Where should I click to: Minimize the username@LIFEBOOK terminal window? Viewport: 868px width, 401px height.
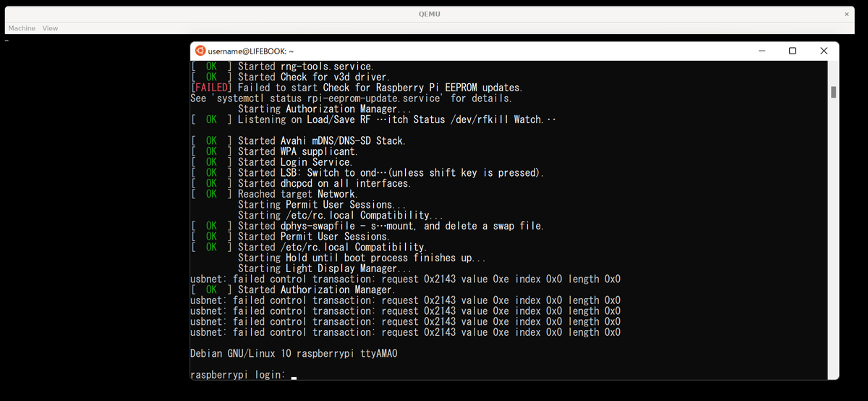pyautogui.click(x=762, y=51)
